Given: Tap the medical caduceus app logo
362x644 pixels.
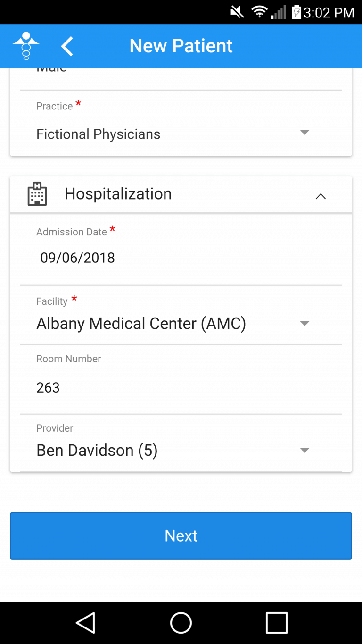Looking at the screenshot, I should pyautogui.click(x=26, y=46).
